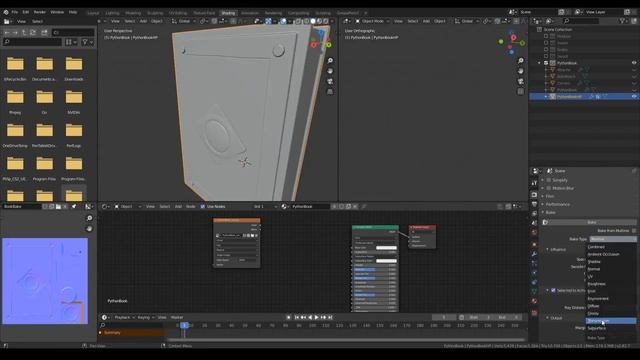Enable Motion Blur checkbox

[549, 188]
